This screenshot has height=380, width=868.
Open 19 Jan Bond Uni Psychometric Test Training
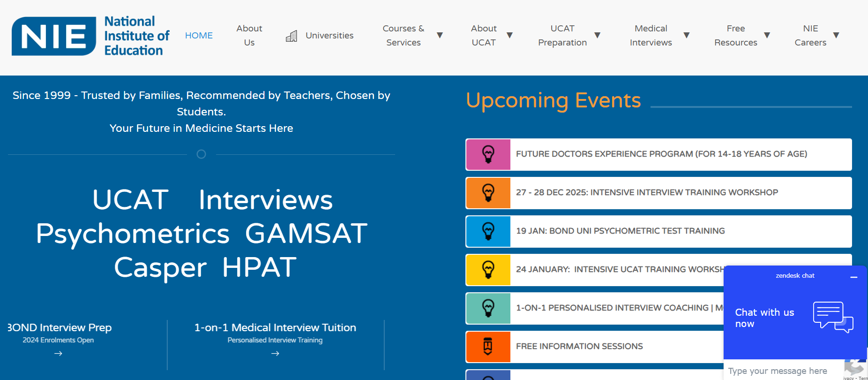click(x=658, y=231)
